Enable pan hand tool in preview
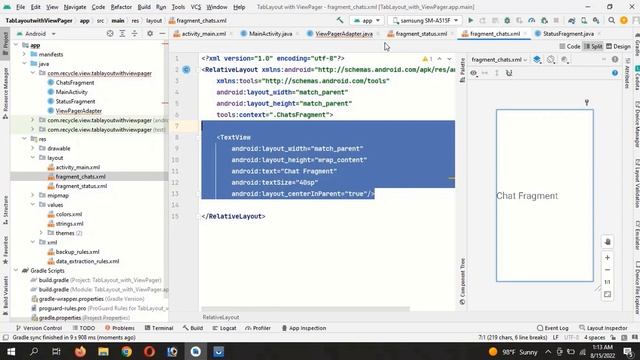The width and height of the screenshot is (640, 360). tap(607, 242)
